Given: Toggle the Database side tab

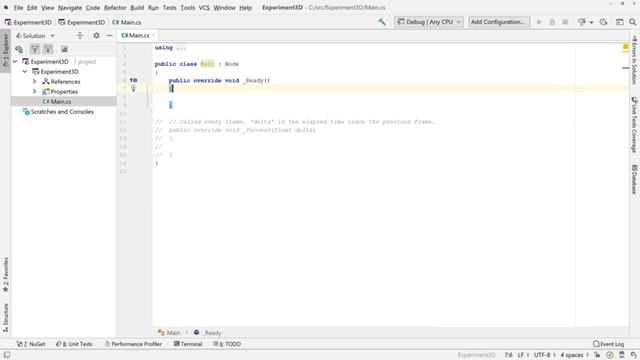Looking at the screenshot, I should 634,179.
